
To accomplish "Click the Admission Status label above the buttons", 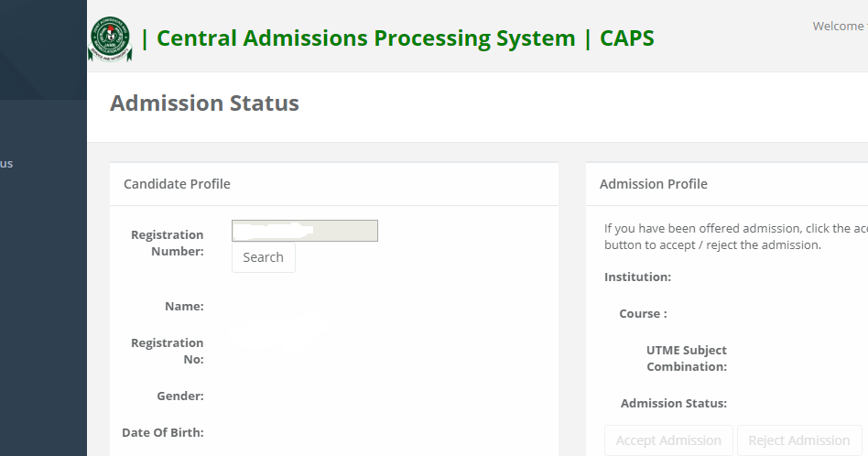I will point(674,403).
